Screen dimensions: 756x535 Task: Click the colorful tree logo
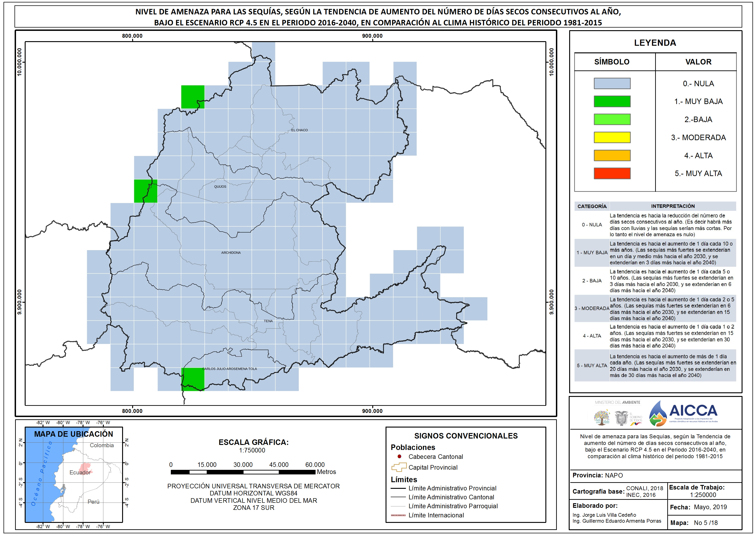point(602,417)
